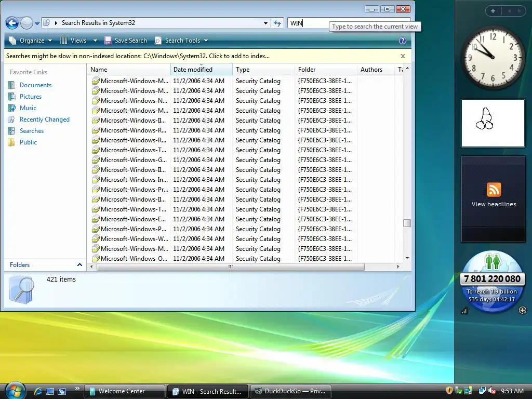Launch Internet Explorer from Quick Launch
This screenshot has height=399, width=532.
click(38, 391)
